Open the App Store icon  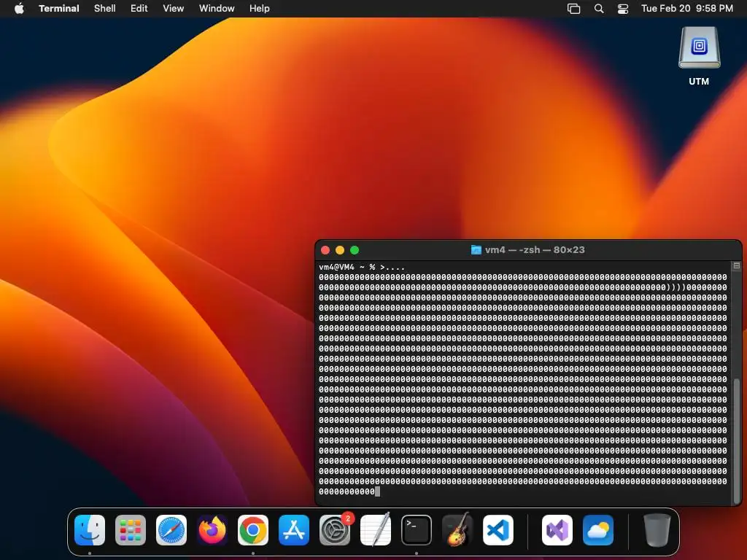point(294,530)
